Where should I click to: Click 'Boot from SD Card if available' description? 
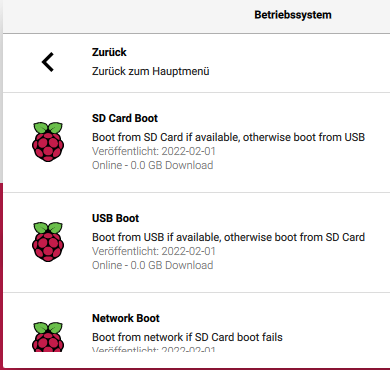(x=228, y=137)
